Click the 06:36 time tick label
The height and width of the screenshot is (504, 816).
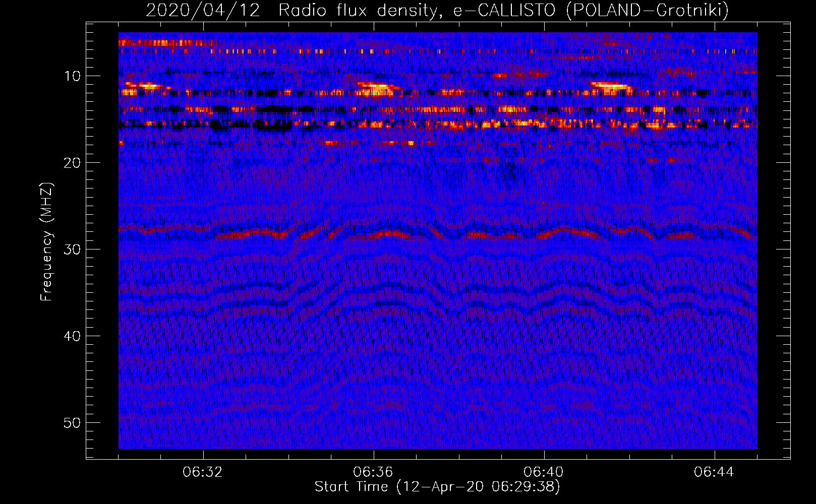[x=373, y=472]
